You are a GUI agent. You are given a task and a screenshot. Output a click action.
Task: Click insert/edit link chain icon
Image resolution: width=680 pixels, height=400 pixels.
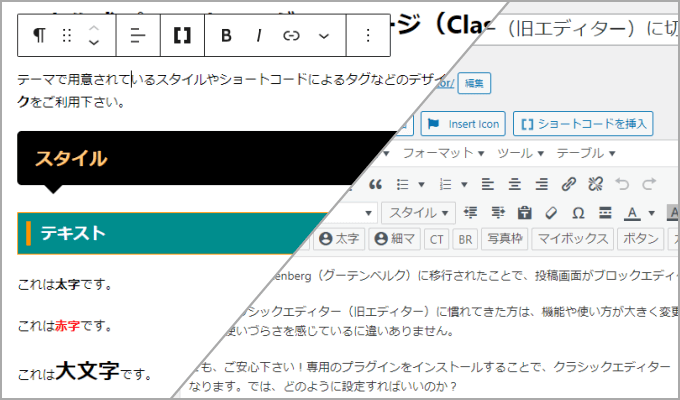coord(569,184)
